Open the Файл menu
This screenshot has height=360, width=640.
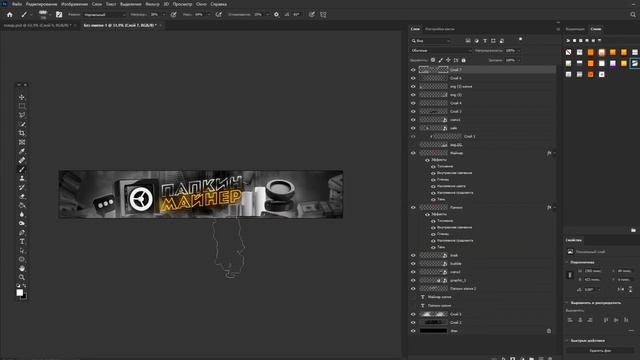point(17,4)
